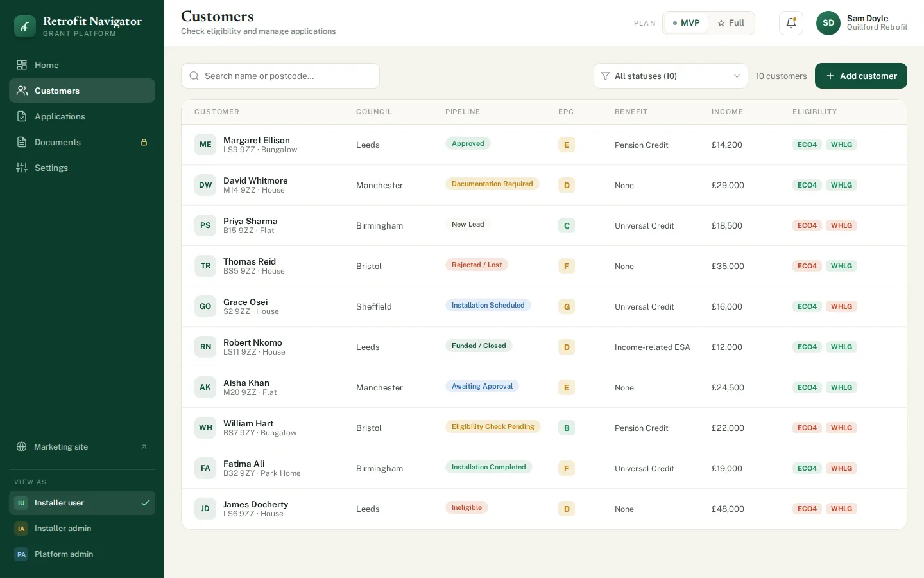Screen dimensions: 924x578
Task: Click the Retrofit Navigator logo icon
Action: click(25, 26)
